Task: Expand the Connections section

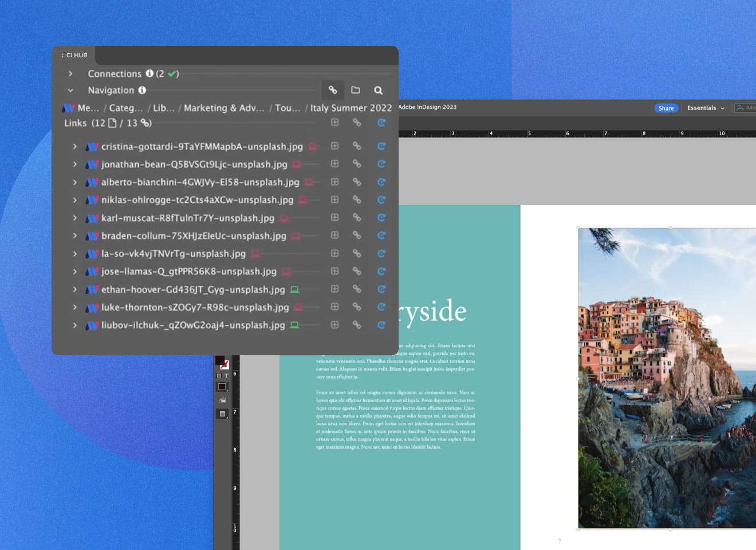Action: 70,73
